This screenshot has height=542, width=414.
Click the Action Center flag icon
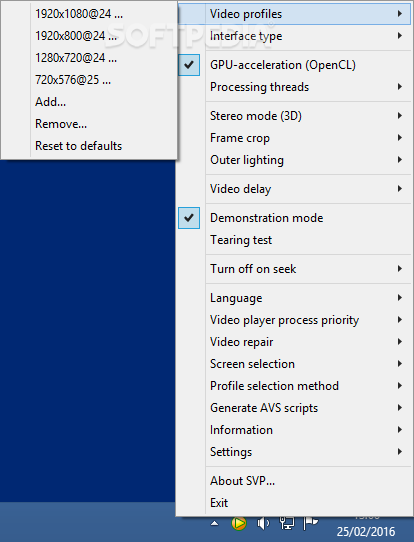(310, 523)
